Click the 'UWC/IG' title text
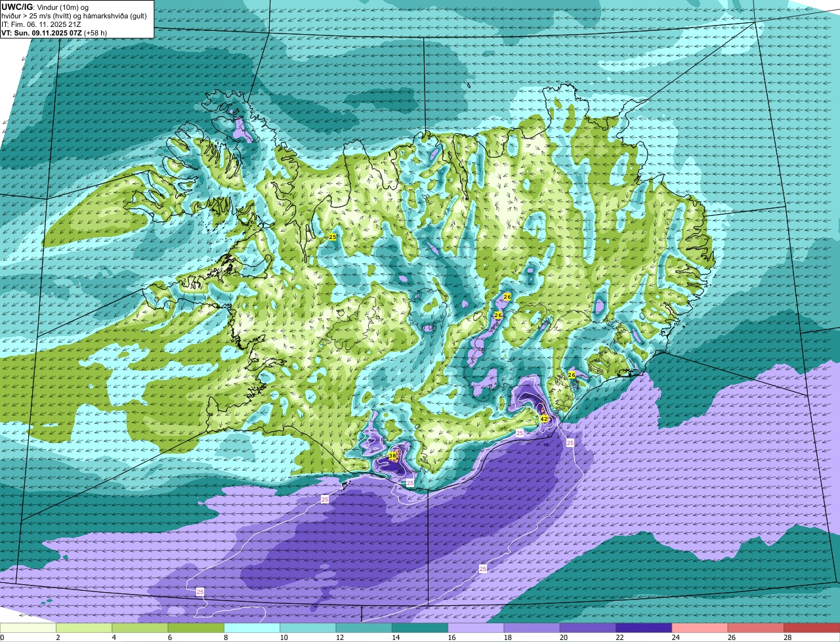This screenshot has width=840, height=642. [x=16, y=7]
